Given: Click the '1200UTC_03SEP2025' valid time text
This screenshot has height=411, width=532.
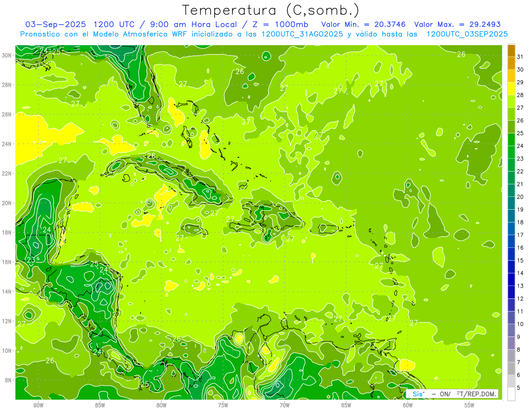Looking at the screenshot, I should pyautogui.click(x=467, y=34).
